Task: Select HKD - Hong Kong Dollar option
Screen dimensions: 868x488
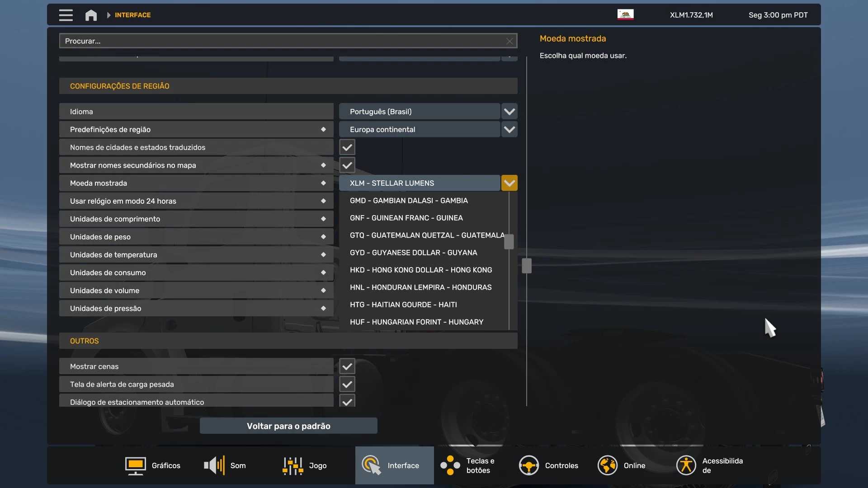Action: click(420, 270)
